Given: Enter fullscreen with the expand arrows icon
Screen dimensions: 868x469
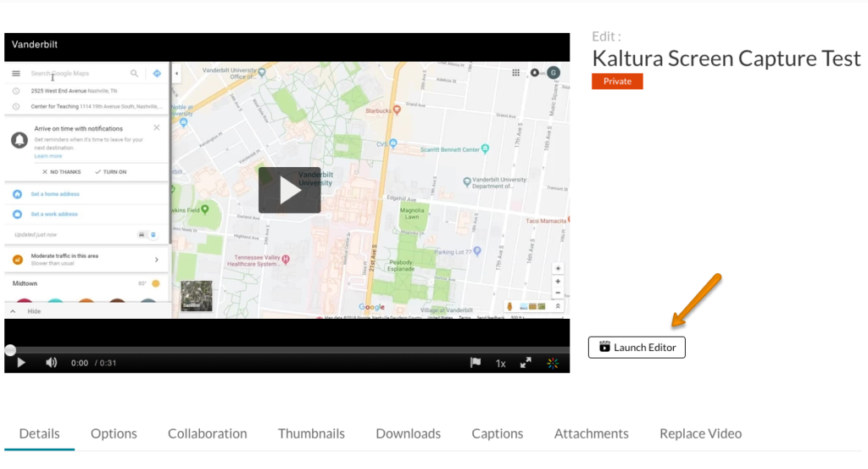Looking at the screenshot, I should 526,363.
